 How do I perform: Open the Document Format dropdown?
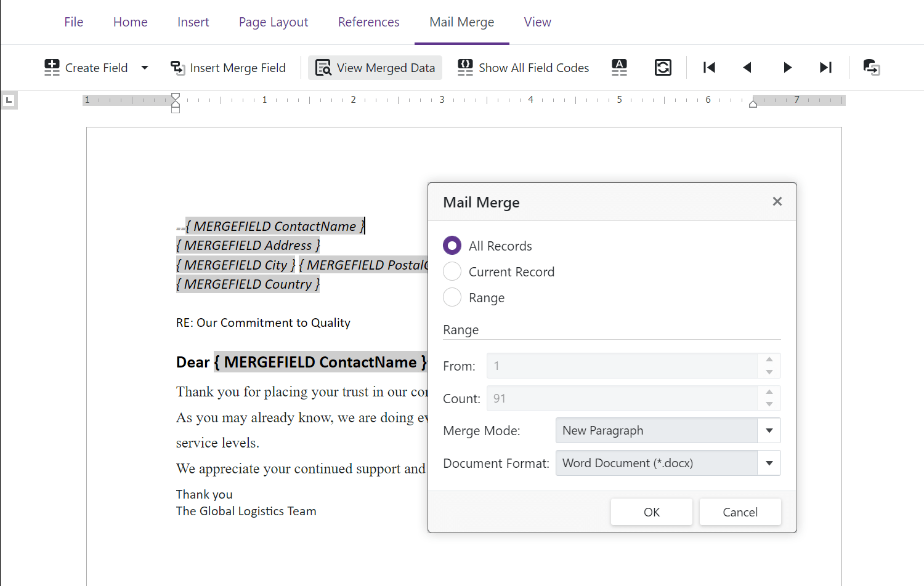769,463
